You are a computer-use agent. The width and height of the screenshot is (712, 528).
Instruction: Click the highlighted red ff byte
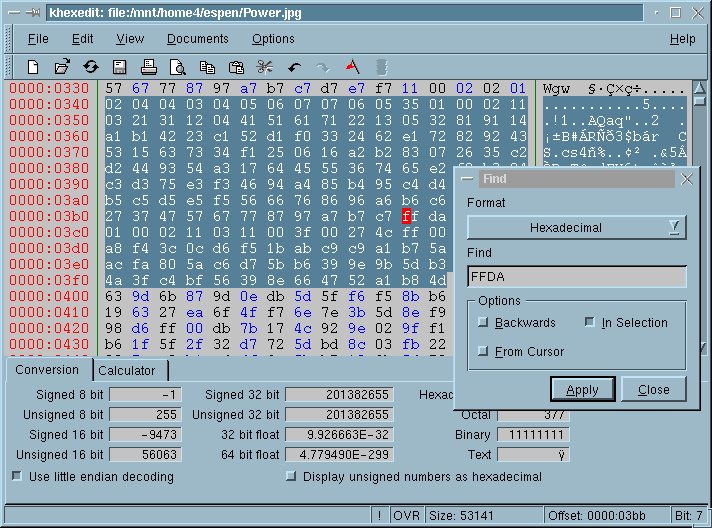410,216
